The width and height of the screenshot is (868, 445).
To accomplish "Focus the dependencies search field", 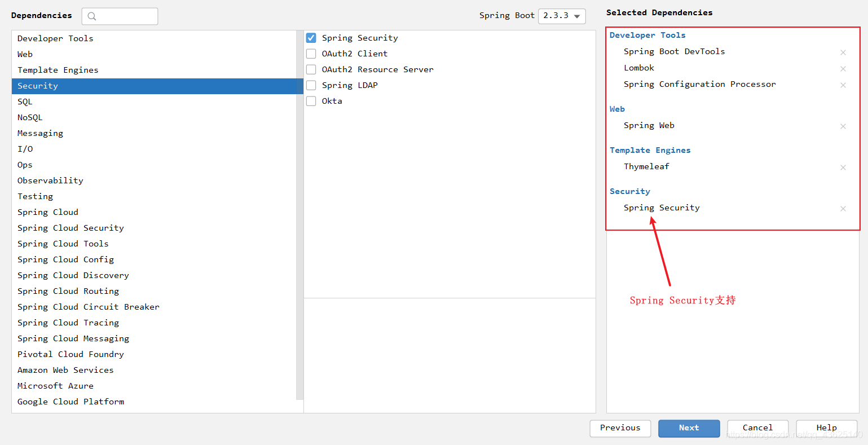I will click(120, 16).
